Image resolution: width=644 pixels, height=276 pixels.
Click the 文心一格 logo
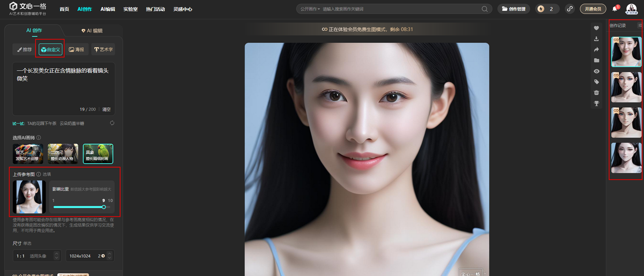click(28, 8)
